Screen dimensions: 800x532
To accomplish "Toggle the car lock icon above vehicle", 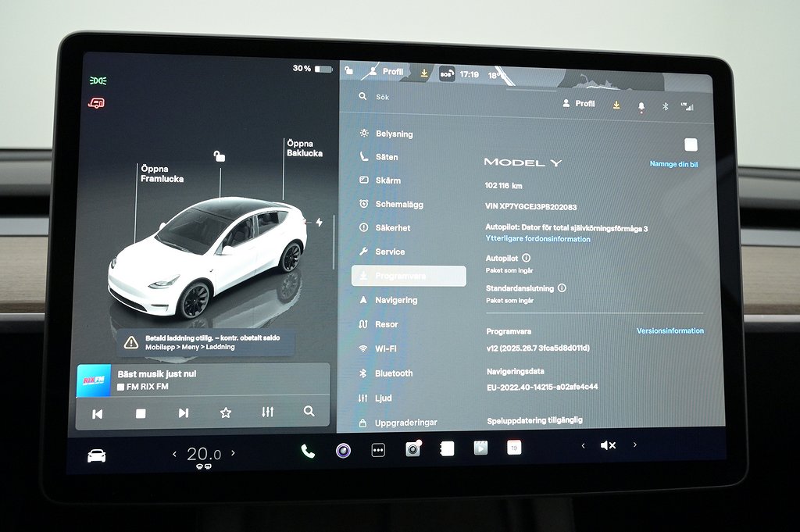I will click(x=220, y=157).
